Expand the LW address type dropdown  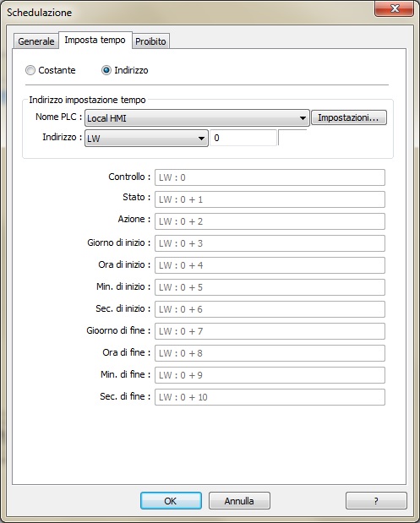[x=146, y=138]
